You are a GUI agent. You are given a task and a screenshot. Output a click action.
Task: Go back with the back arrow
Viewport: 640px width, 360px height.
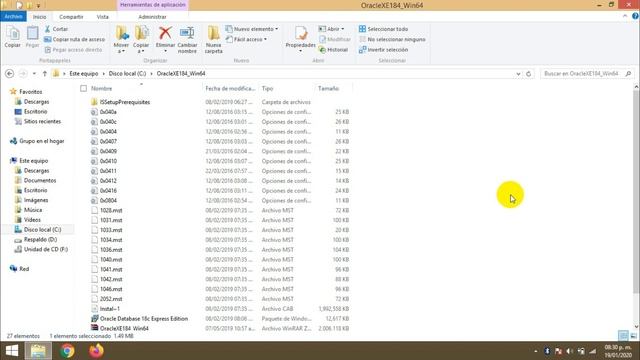pyautogui.click(x=10, y=74)
